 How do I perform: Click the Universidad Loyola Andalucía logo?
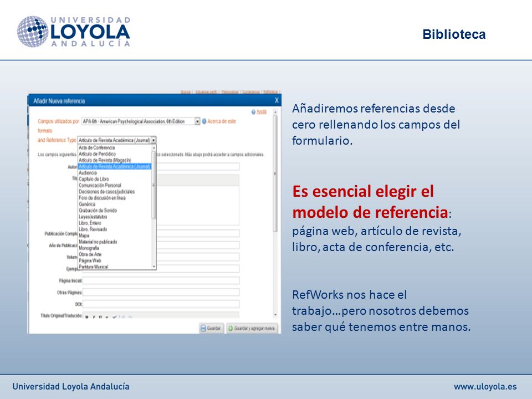click(74, 32)
